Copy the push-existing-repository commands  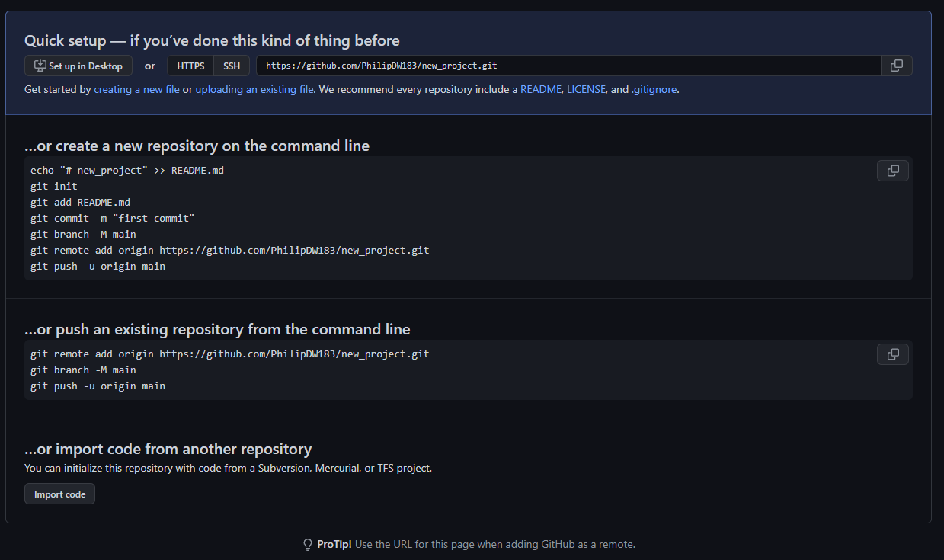[x=892, y=354]
